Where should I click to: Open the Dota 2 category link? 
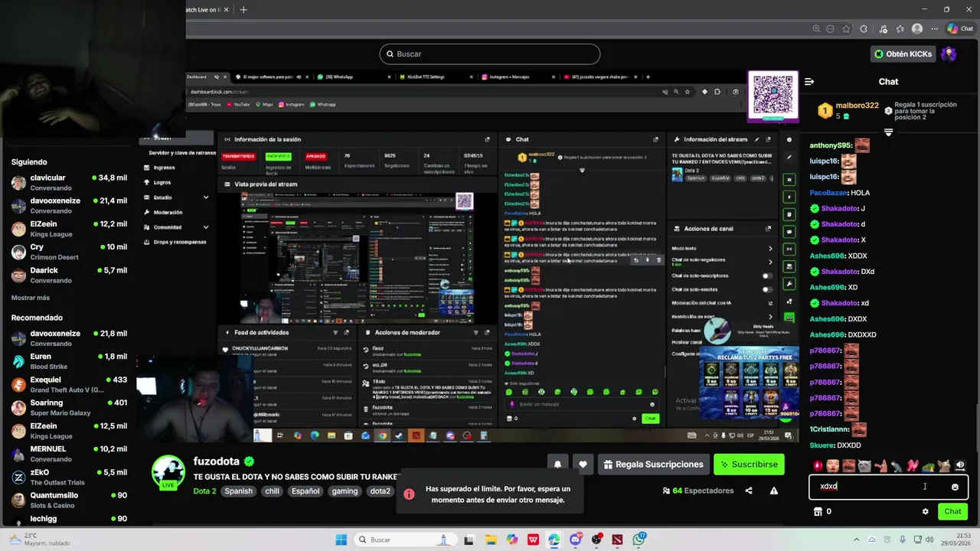[x=204, y=491]
